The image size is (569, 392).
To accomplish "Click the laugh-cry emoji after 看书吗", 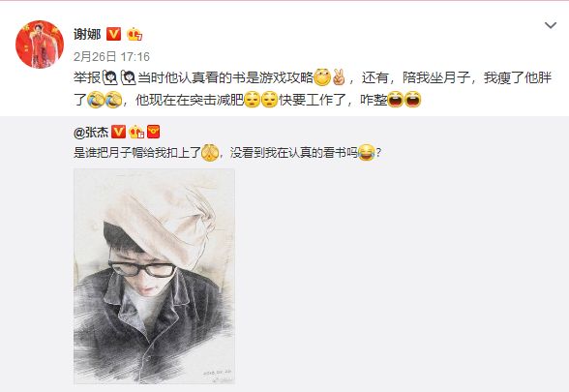I will [x=367, y=153].
